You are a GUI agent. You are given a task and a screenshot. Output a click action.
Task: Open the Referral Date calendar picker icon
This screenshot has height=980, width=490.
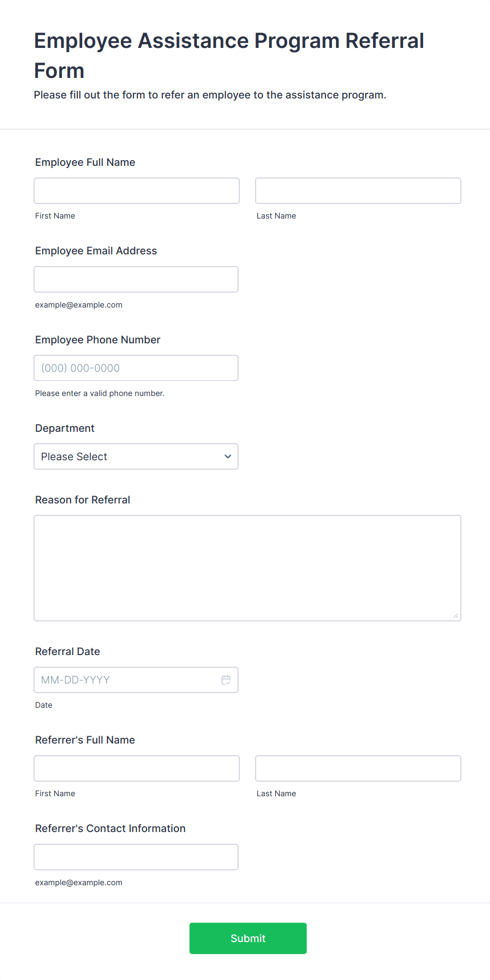coord(226,680)
